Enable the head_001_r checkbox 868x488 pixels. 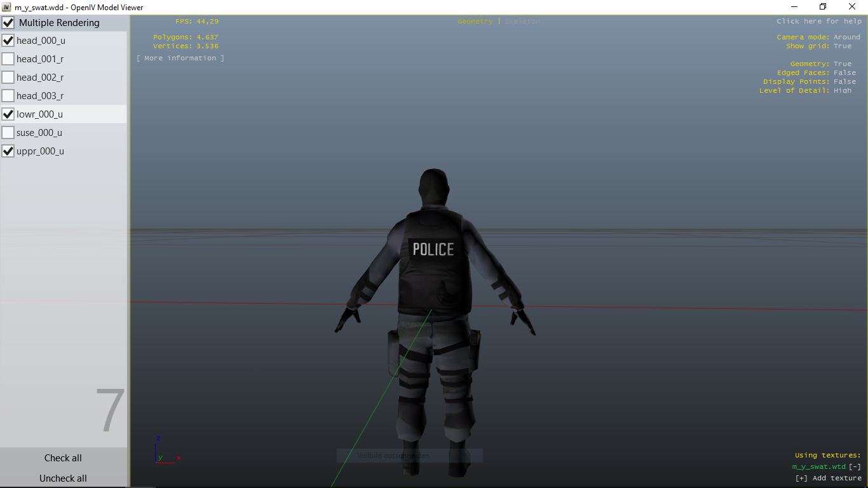click(x=8, y=59)
